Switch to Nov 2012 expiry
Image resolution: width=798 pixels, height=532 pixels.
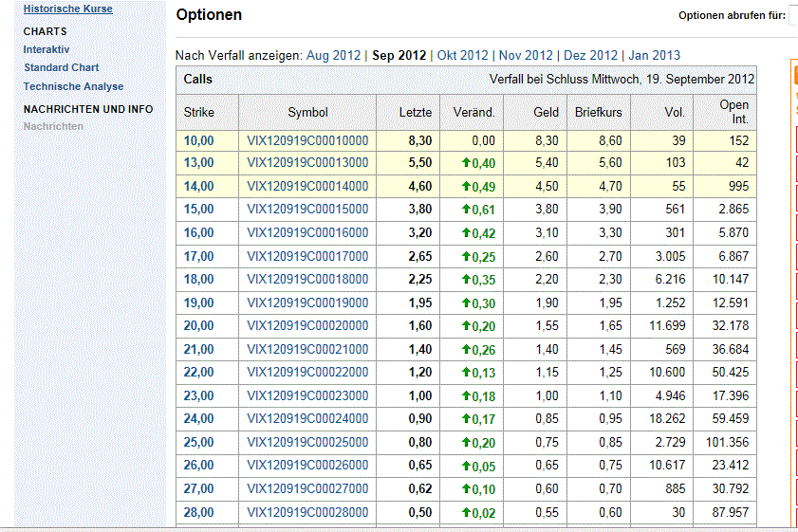point(526,55)
